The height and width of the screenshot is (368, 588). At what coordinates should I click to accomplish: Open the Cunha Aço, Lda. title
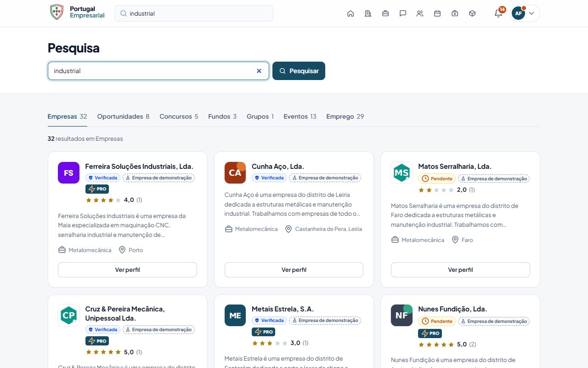(278, 166)
